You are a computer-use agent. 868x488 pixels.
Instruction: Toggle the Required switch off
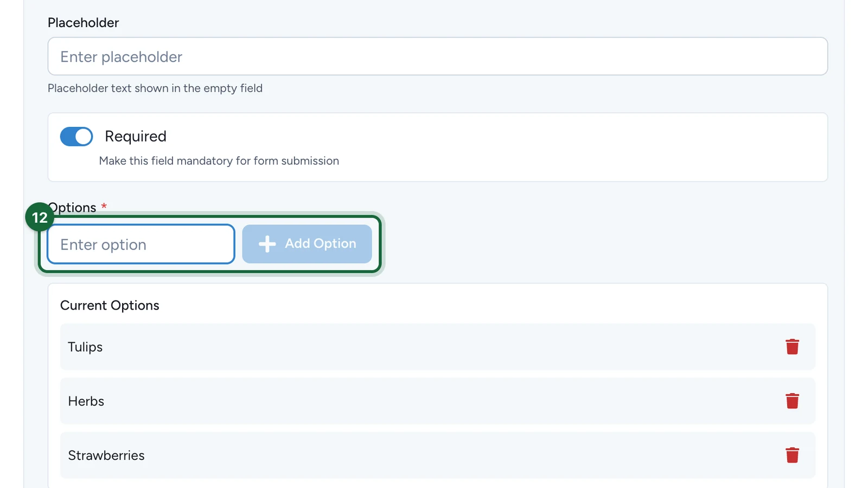pyautogui.click(x=76, y=137)
